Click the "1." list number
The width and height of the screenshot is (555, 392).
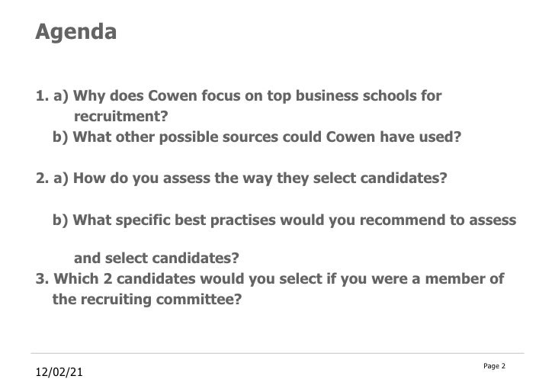pyautogui.click(x=42, y=96)
